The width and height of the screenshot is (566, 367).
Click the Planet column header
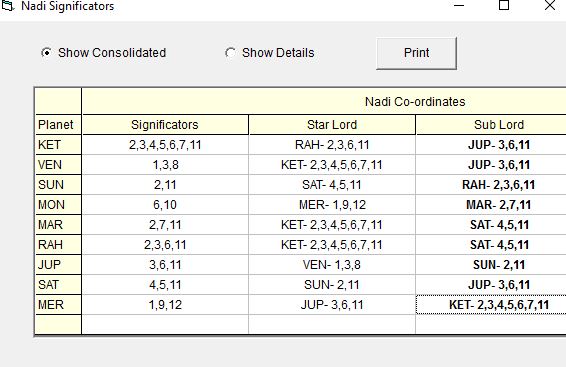pos(58,125)
